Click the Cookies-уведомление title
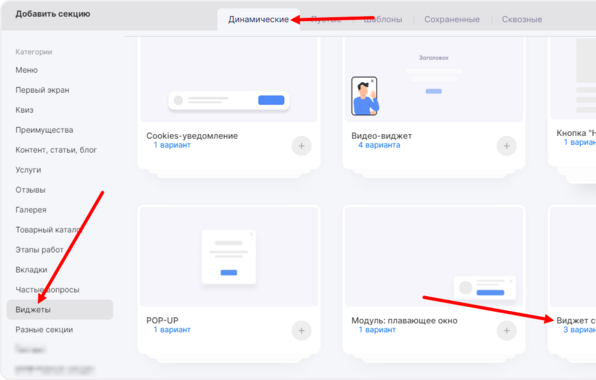 [x=192, y=136]
